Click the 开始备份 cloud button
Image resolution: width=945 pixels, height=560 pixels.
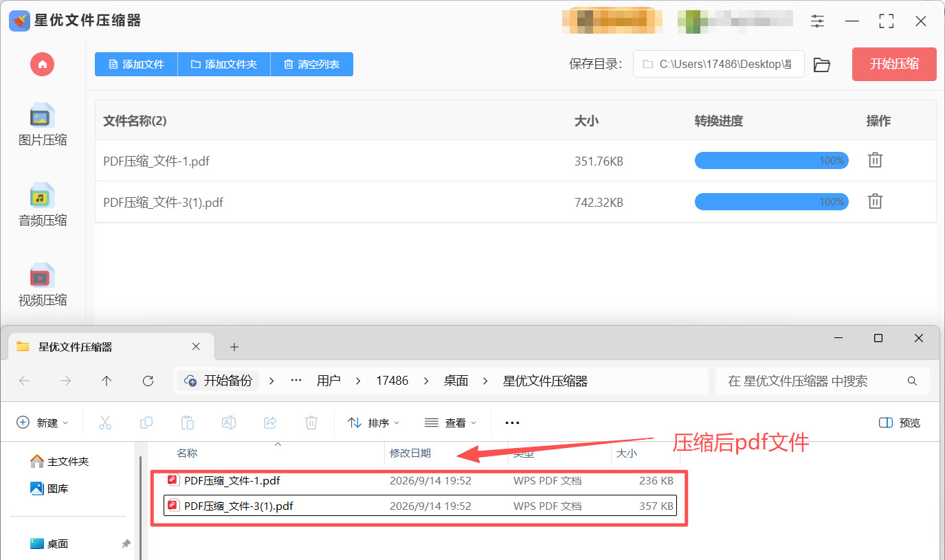coord(219,381)
